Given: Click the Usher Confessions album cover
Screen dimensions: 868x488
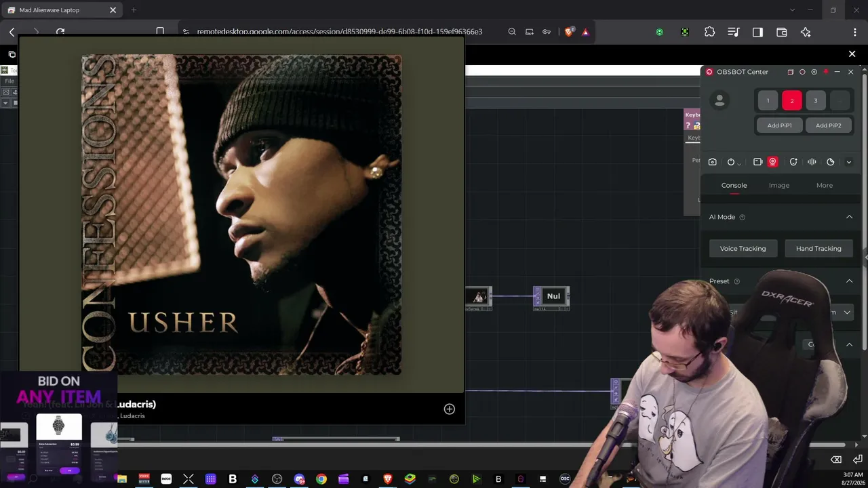Looking at the screenshot, I should (x=241, y=215).
